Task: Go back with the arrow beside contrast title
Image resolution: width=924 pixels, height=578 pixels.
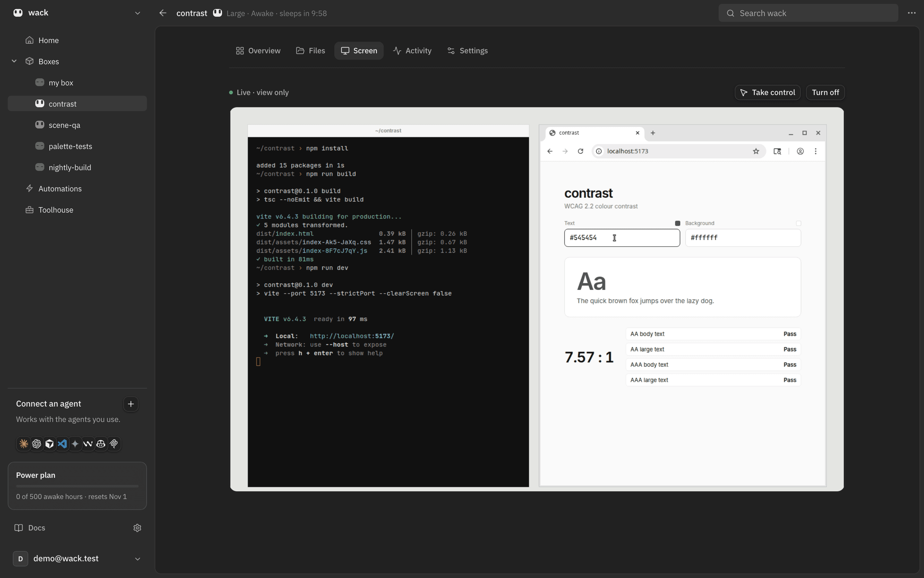Action: click(163, 13)
